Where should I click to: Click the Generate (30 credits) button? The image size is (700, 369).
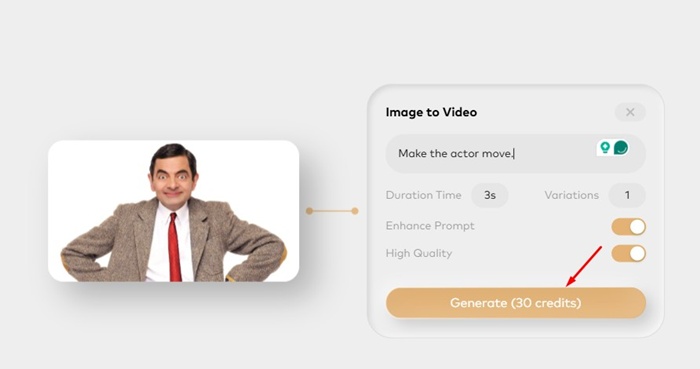coord(516,303)
